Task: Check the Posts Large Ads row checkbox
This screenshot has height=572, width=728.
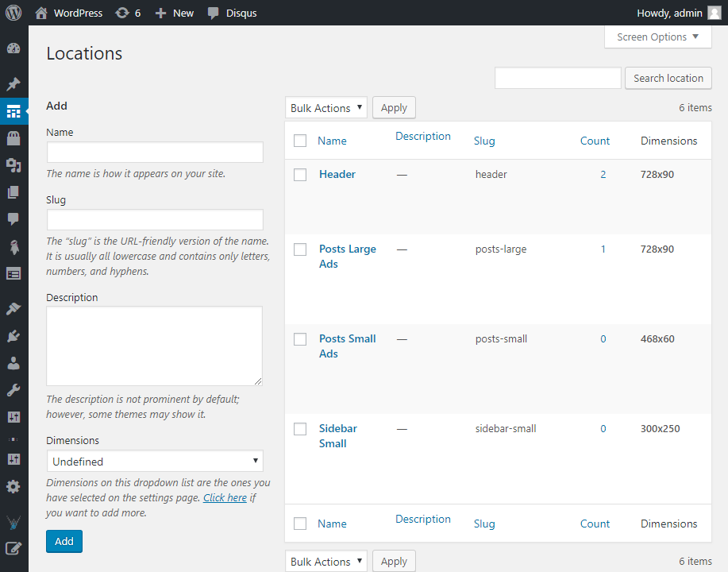Action: coord(300,249)
